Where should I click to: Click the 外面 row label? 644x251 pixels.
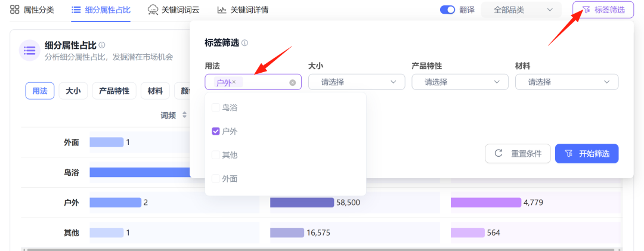71,142
